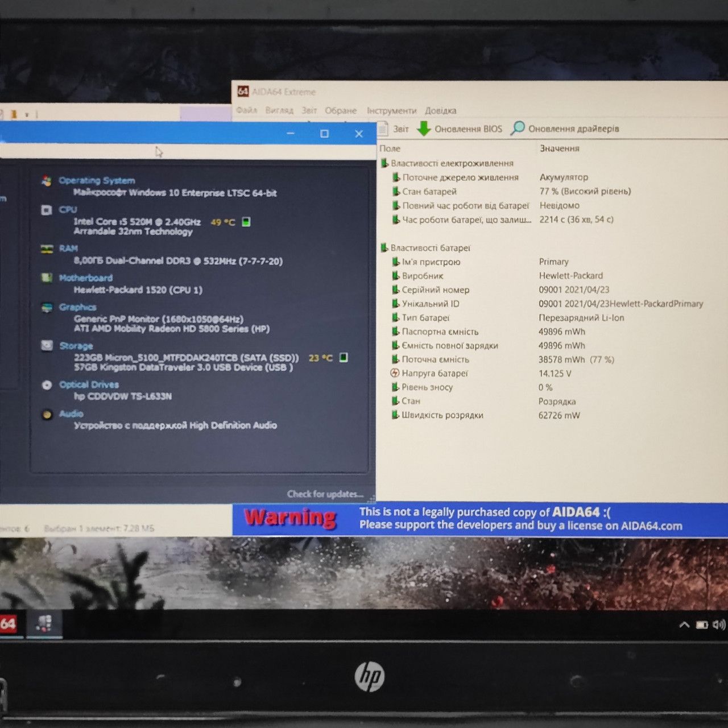
Task: Sort by the Поле column header
Action: pyautogui.click(x=390, y=148)
